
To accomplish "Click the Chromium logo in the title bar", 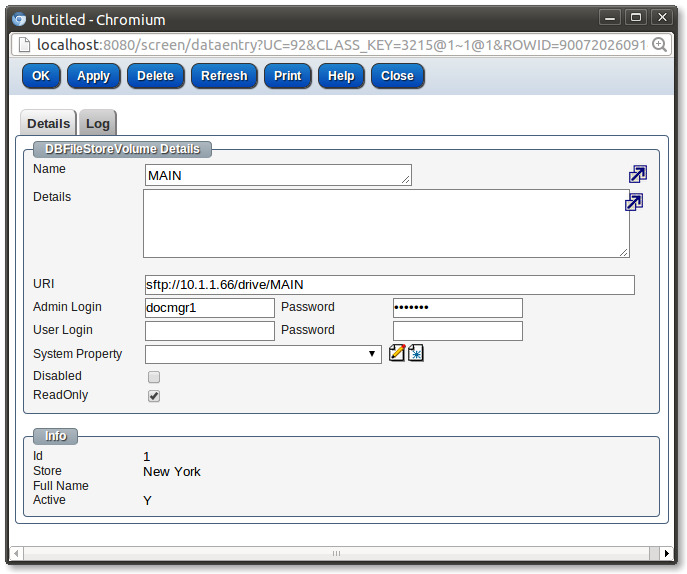I will [18, 19].
